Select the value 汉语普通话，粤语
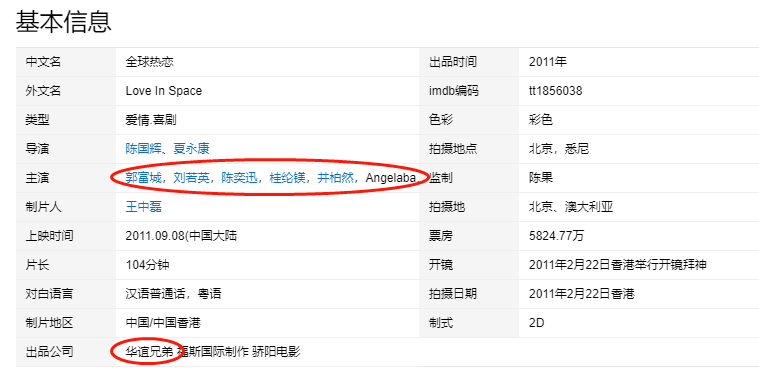759x380 pixels. coord(173,294)
